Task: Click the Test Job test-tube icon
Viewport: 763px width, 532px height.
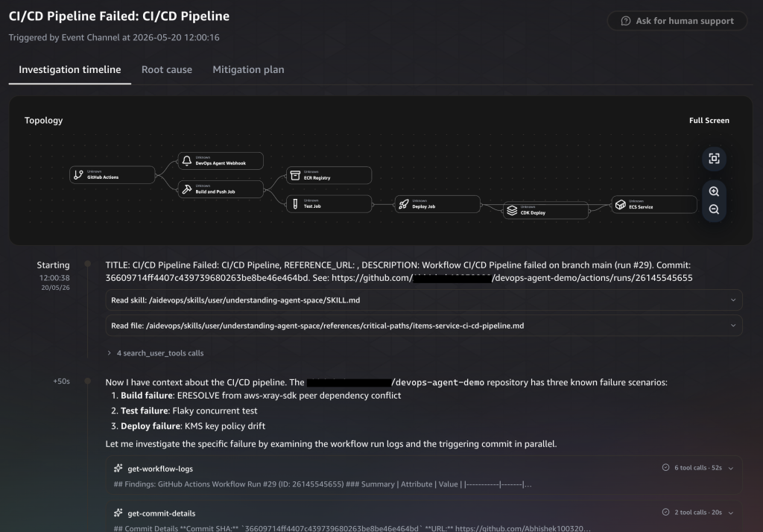Action: tap(295, 204)
